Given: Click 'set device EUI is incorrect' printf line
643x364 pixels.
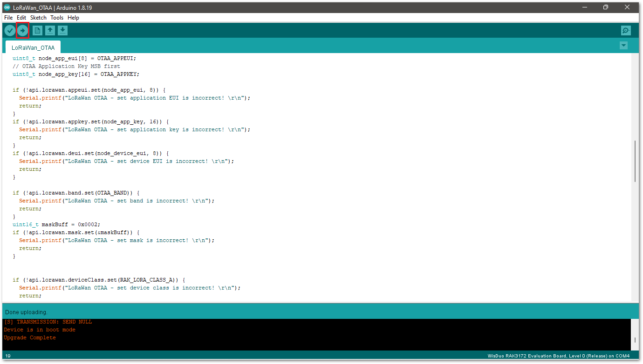Looking at the screenshot, I should click(126, 161).
